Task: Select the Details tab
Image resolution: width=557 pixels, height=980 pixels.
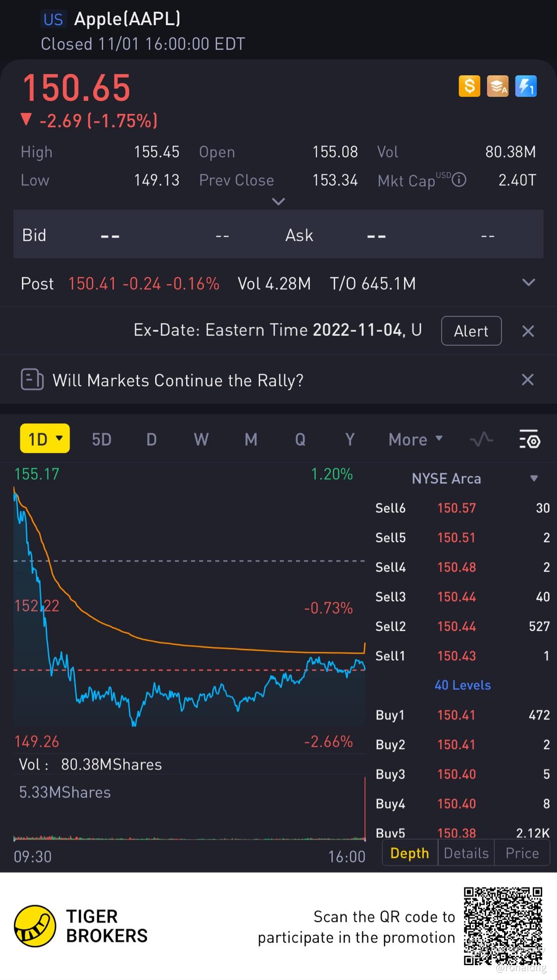Action: tap(466, 853)
